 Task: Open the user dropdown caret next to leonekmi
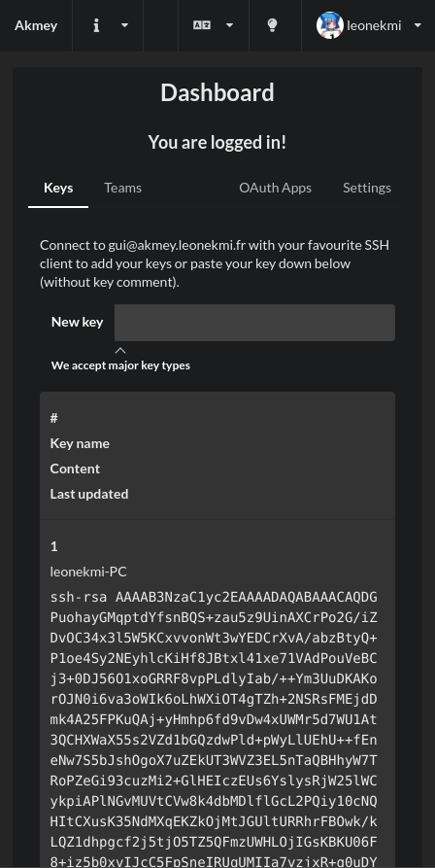pos(418,25)
